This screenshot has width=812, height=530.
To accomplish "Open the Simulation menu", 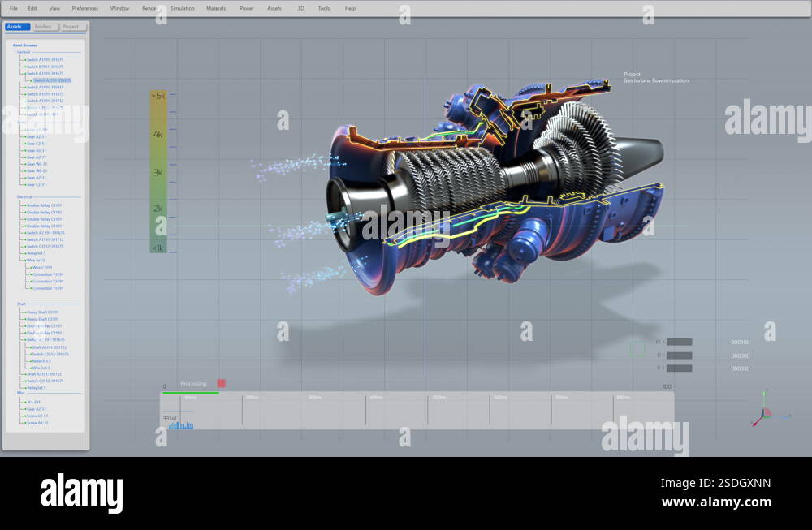I will click(x=182, y=8).
